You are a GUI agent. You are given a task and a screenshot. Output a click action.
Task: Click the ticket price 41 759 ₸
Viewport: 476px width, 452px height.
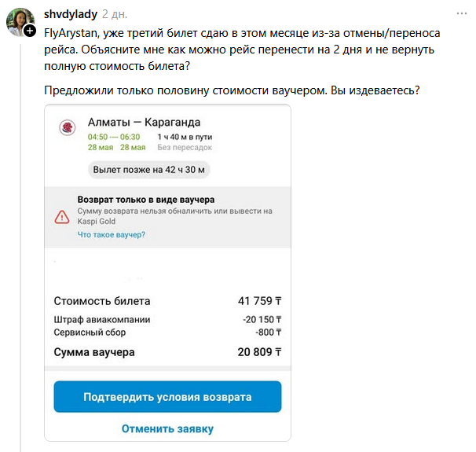259,301
